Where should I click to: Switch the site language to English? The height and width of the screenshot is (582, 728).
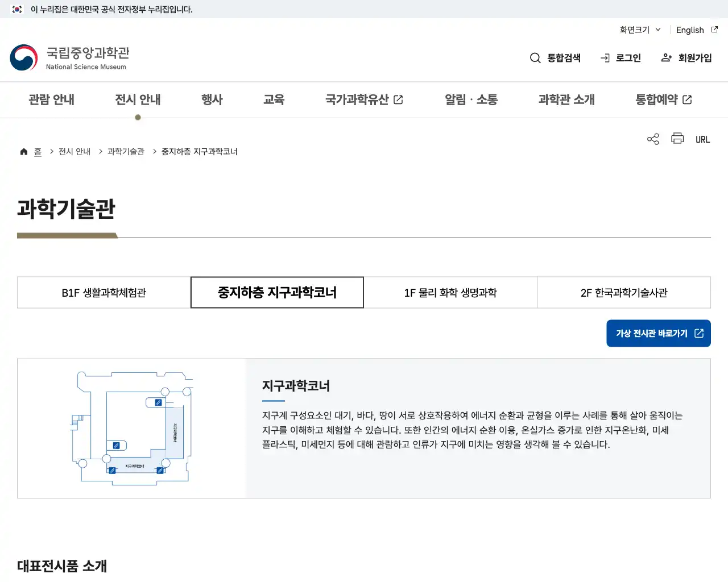click(690, 30)
